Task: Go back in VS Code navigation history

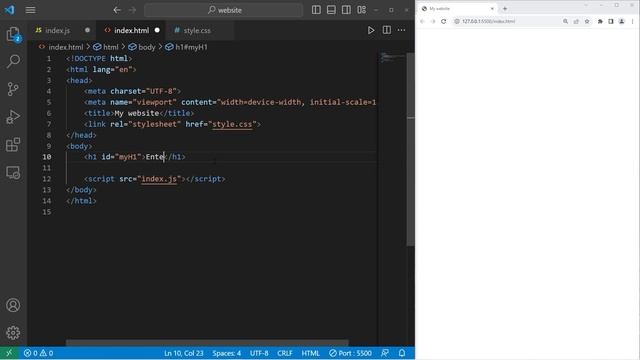Action: pyautogui.click(x=117, y=10)
